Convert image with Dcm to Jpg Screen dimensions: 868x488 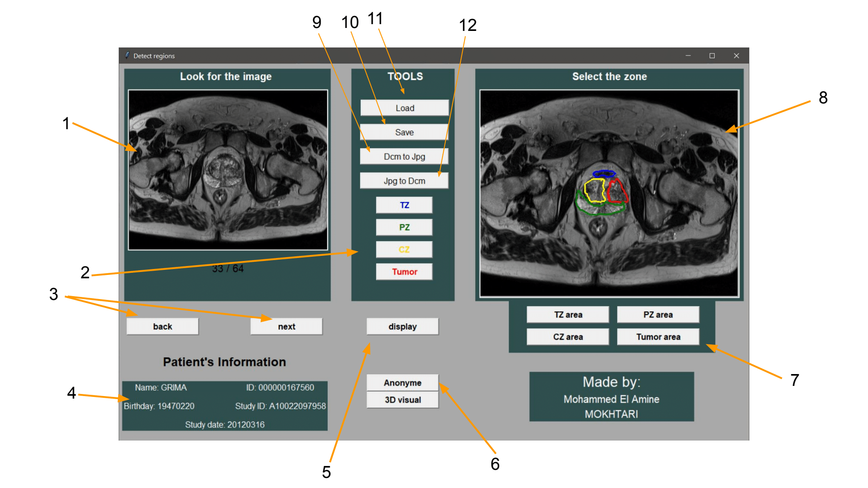[x=403, y=156]
